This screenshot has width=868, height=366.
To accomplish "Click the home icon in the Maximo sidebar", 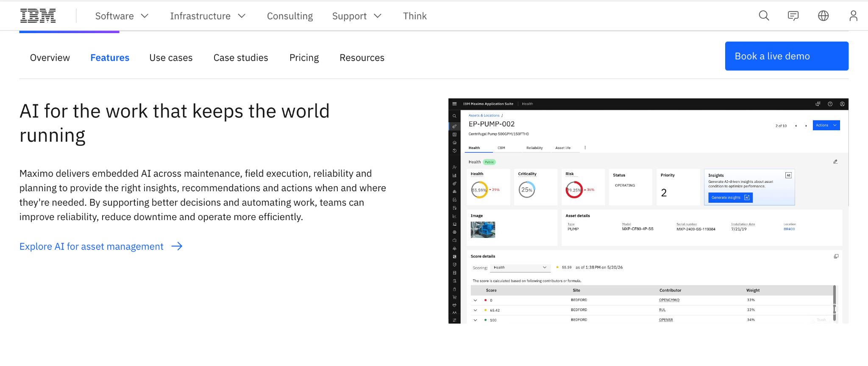I will pyautogui.click(x=454, y=142).
